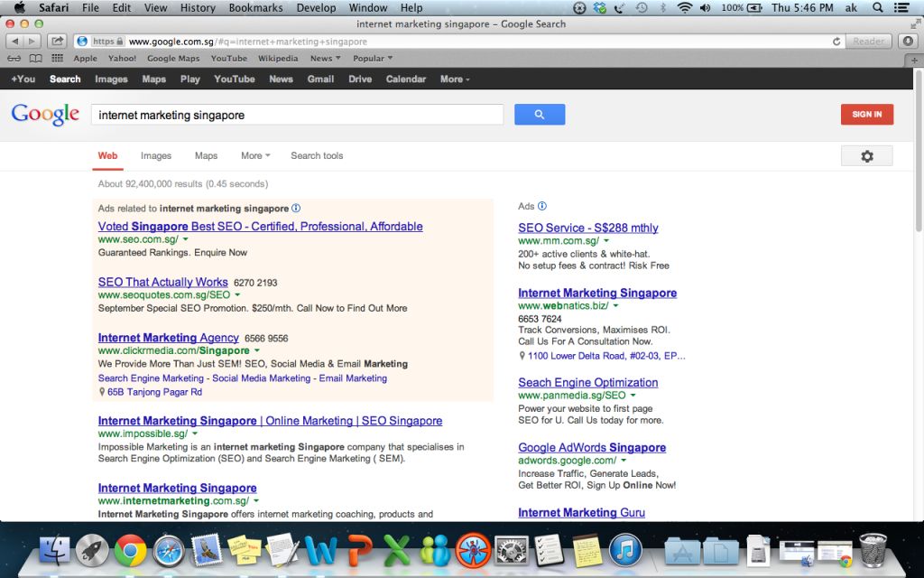The width and height of the screenshot is (924, 578).
Task: Expand arrow next to www.panmedia.sg/SEO
Action: click(633, 396)
